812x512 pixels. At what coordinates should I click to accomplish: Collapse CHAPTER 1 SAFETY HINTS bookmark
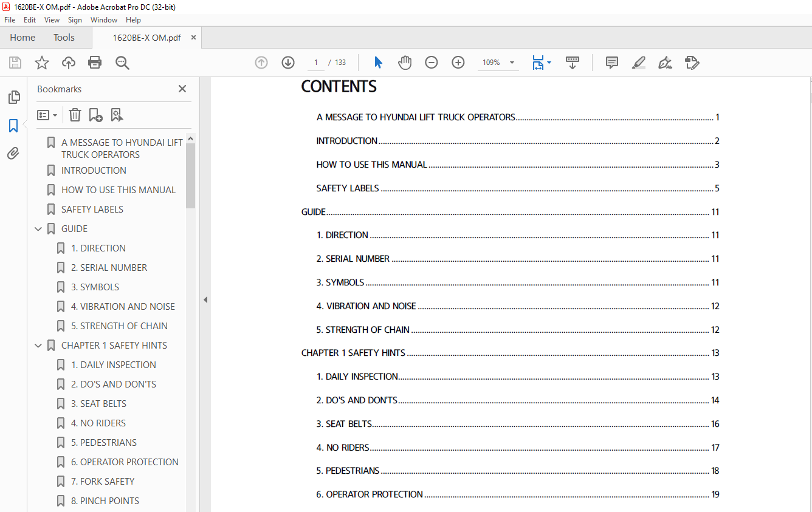(38, 346)
